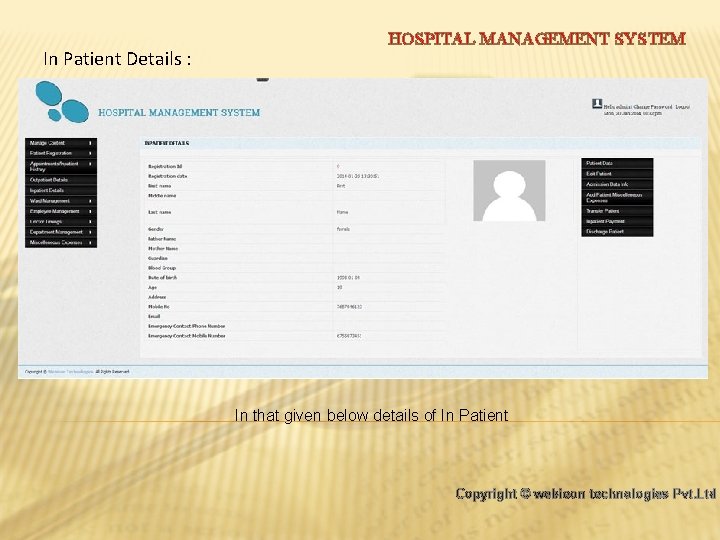The width and height of the screenshot is (720, 540).
Task: Click the Last name value
Action: tap(343, 212)
